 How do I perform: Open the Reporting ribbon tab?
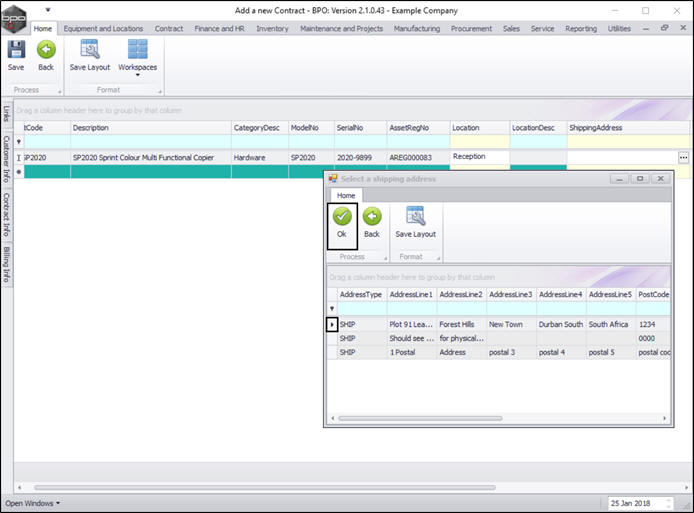pyautogui.click(x=581, y=29)
